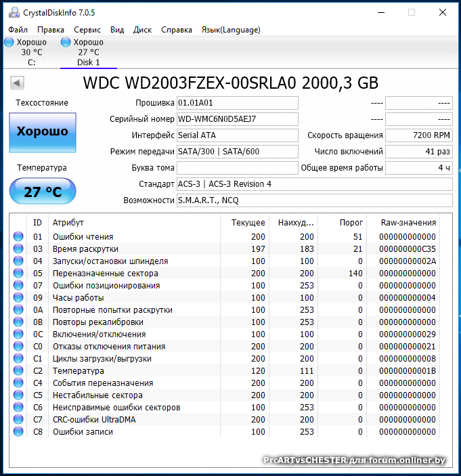Open the Язык(Language) menu
This screenshot has width=461, height=476.
pyautogui.click(x=231, y=30)
